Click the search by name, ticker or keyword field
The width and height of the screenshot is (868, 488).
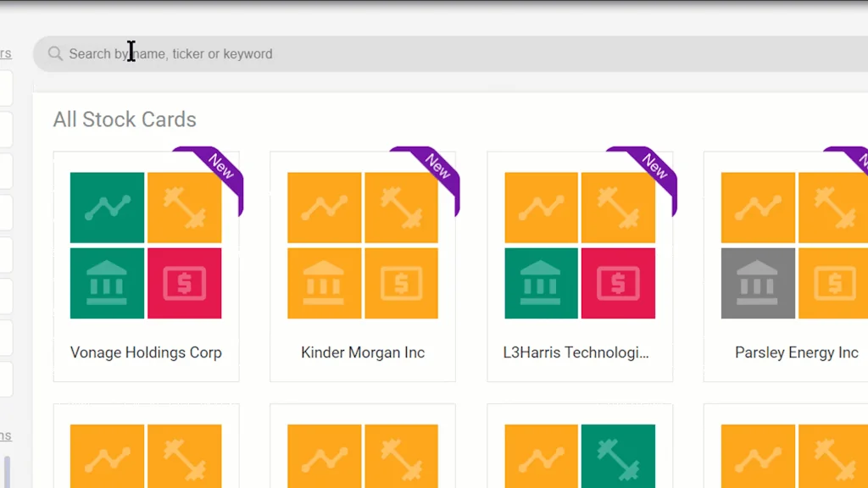424,54
